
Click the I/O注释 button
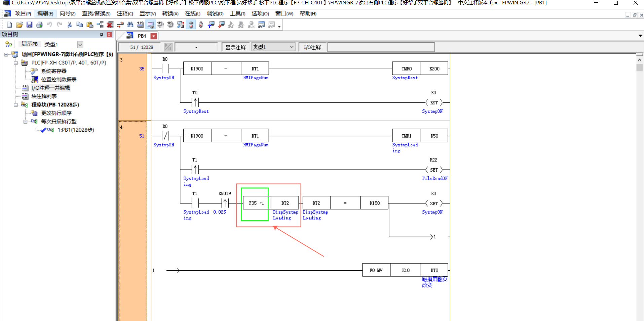coord(312,47)
